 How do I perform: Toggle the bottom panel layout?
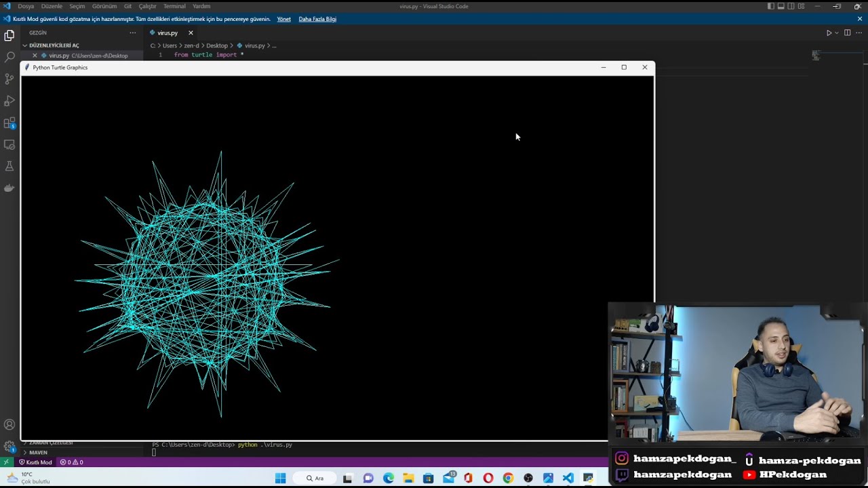[781, 6]
